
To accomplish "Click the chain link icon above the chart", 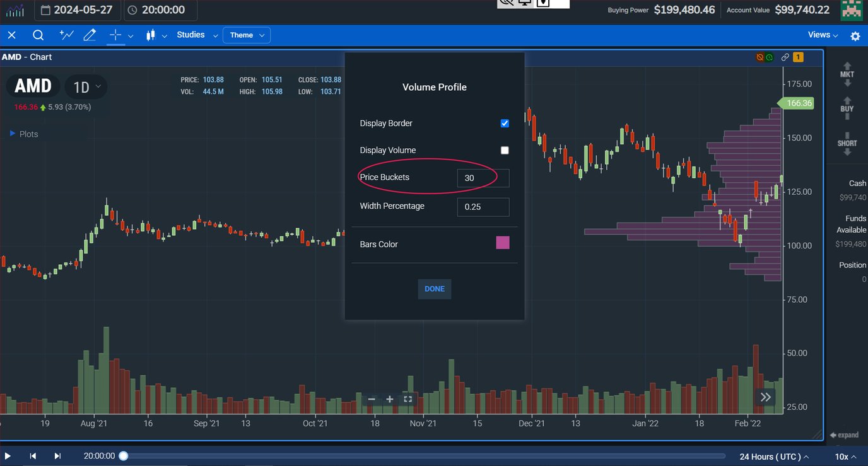I will pyautogui.click(x=784, y=57).
